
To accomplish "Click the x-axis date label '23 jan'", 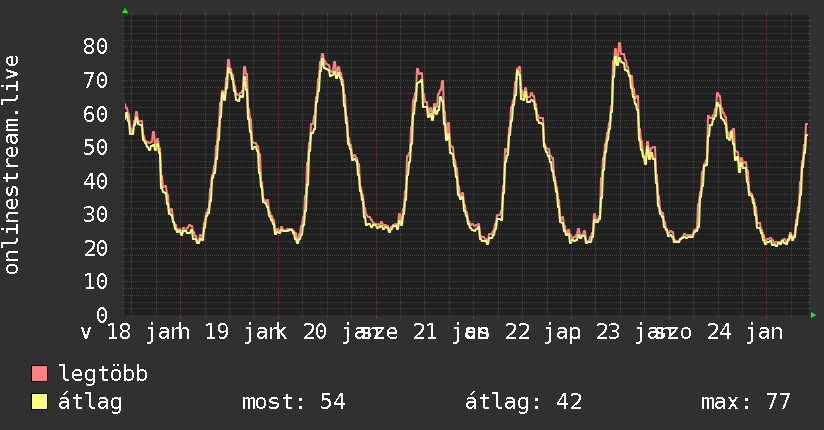I will tap(633, 332).
